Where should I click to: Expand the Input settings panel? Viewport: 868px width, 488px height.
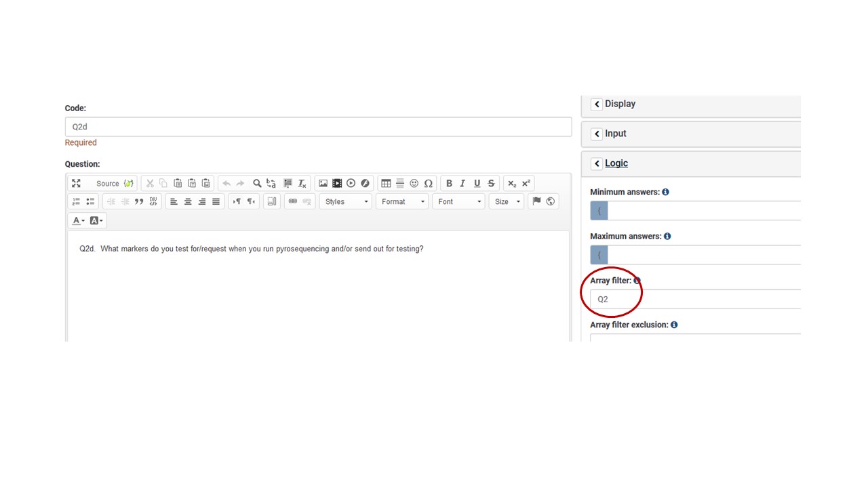point(597,134)
